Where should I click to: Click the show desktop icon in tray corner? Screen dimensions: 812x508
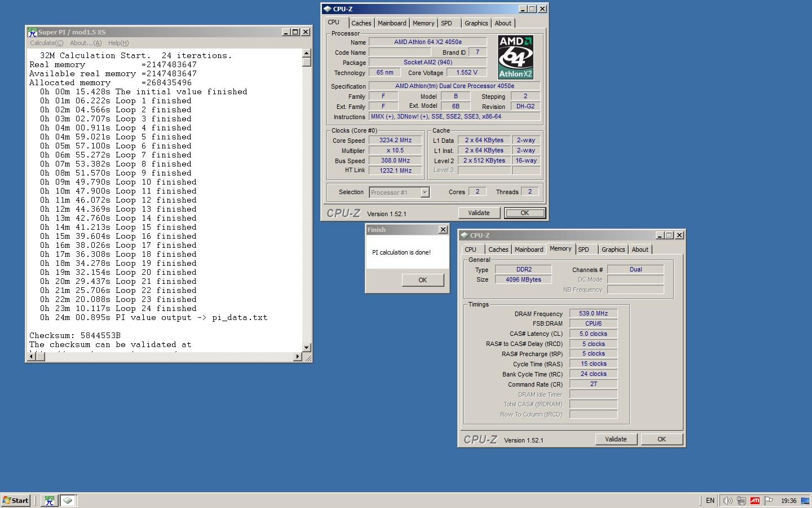(x=805, y=501)
